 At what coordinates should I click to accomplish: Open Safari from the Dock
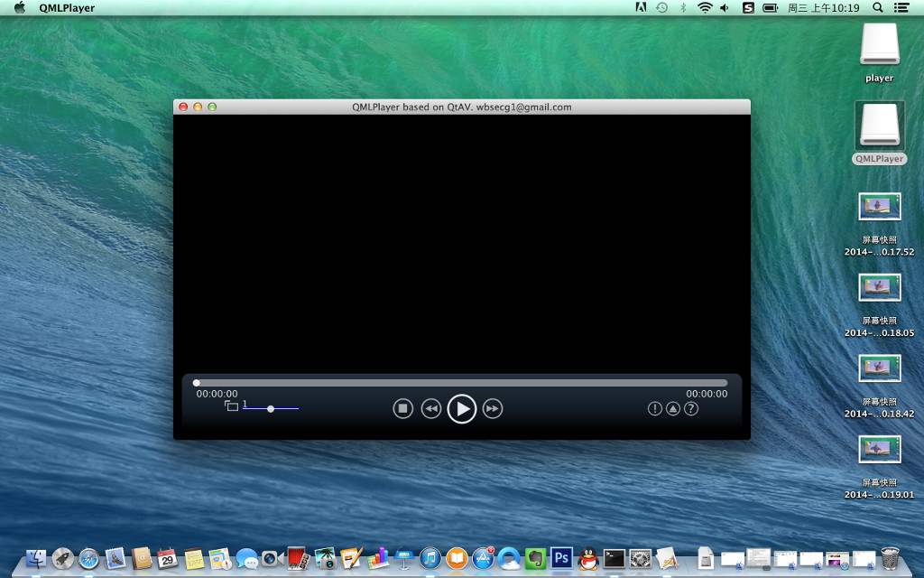tap(89, 558)
